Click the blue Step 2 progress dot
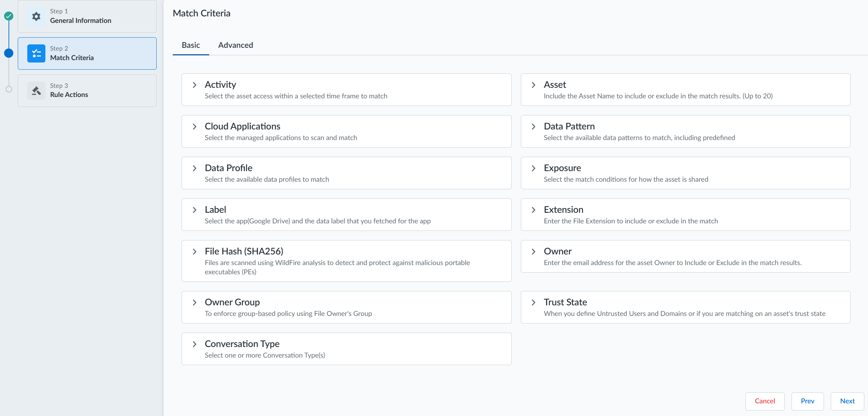 coord(9,53)
